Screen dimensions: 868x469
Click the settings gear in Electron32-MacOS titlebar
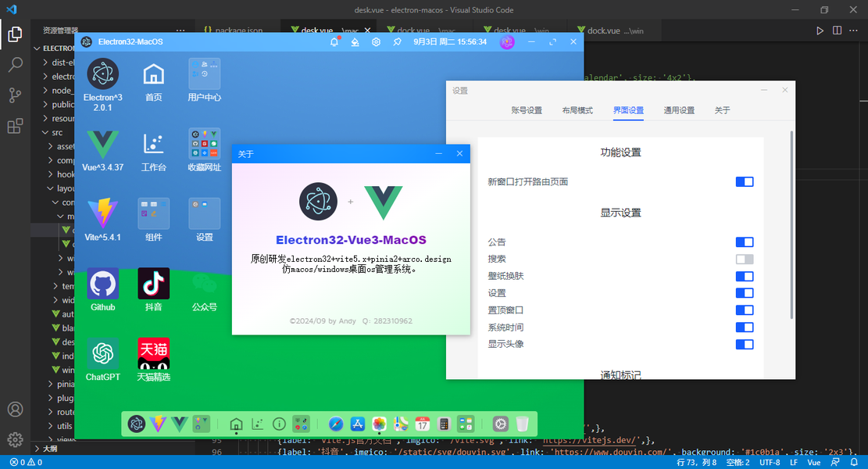click(x=377, y=42)
